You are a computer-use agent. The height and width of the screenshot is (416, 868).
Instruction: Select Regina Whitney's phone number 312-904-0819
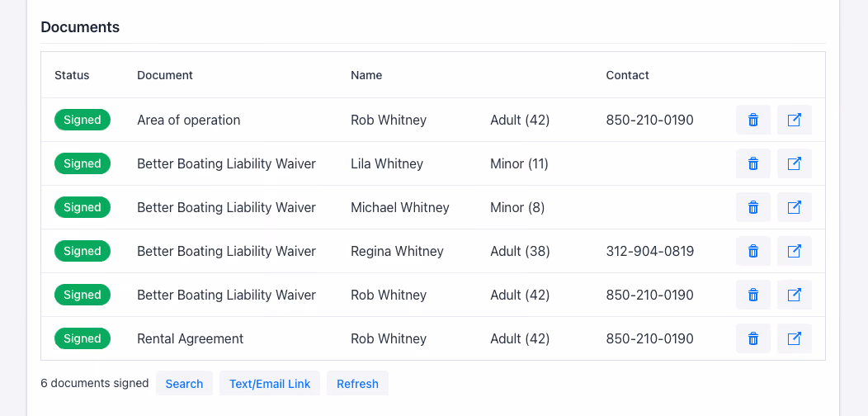(x=650, y=252)
